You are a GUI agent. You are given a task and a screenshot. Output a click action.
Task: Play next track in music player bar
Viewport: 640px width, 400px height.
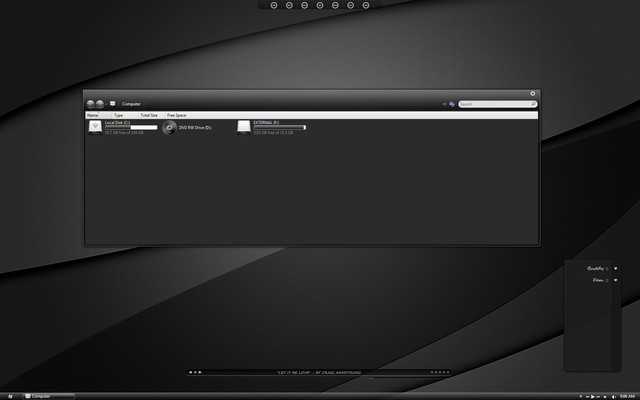point(200,372)
